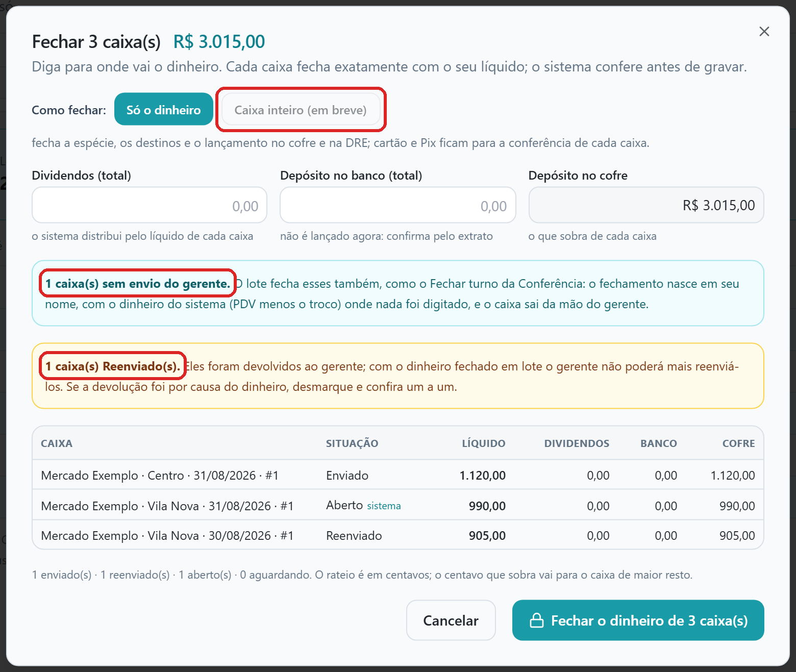Click the hint 'não é lançado agora: confirma pelo extrato'
Screen dimensions: 796x672
386,236
